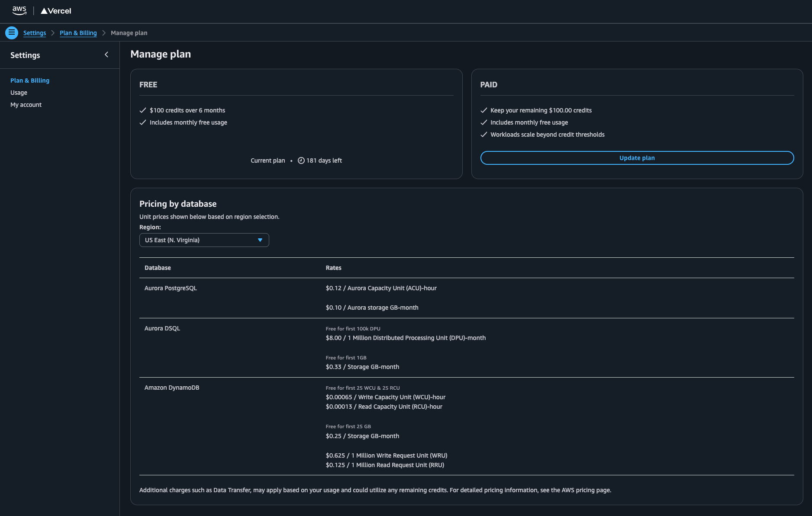Click the clock icon beside days left

point(301,160)
